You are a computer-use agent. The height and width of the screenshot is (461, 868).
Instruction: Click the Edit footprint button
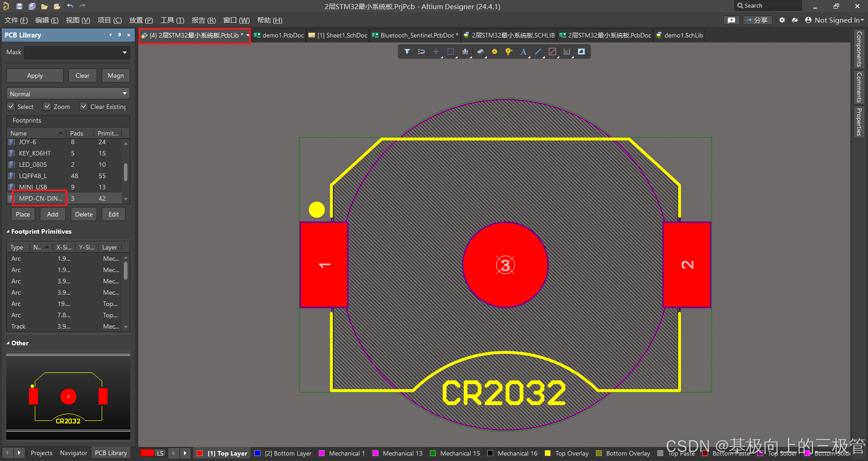113,214
